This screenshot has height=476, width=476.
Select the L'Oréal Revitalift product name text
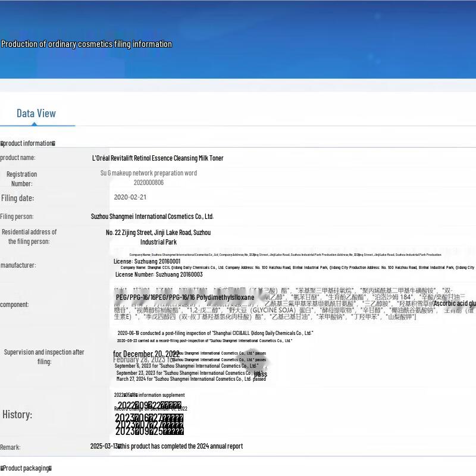(x=158, y=158)
